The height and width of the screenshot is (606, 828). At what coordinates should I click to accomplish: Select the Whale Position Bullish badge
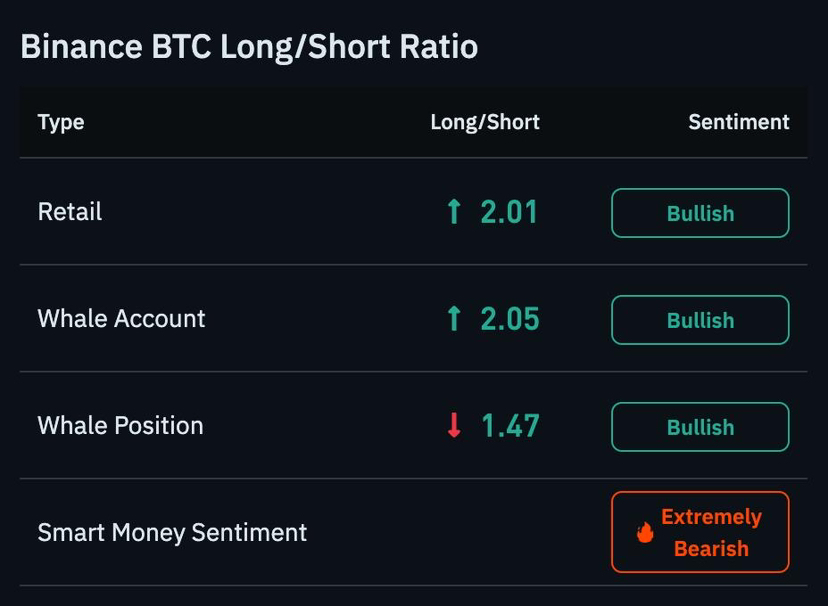700,427
